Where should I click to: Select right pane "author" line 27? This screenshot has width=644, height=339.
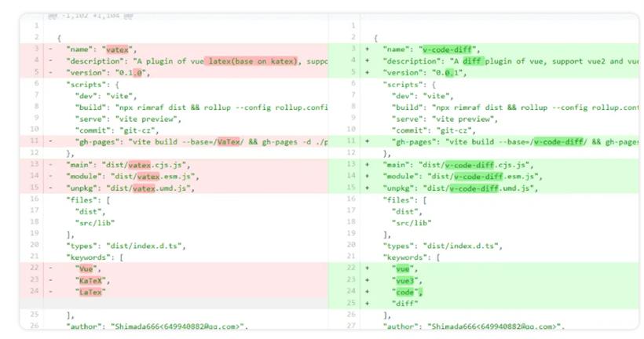coord(484,326)
